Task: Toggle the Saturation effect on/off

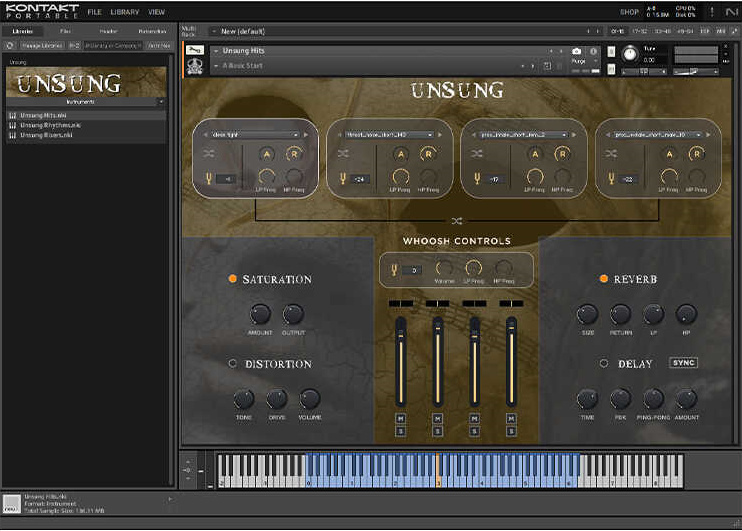Action: (232, 279)
